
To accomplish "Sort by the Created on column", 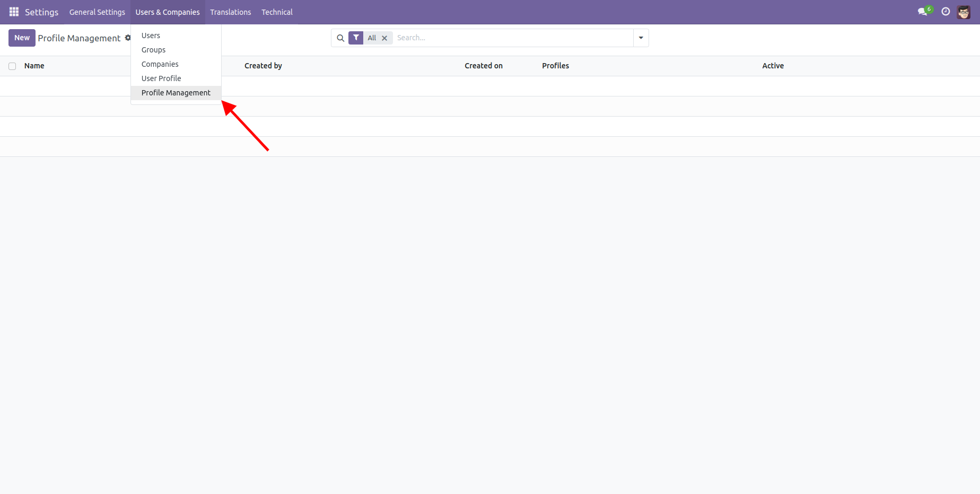I will [x=483, y=66].
